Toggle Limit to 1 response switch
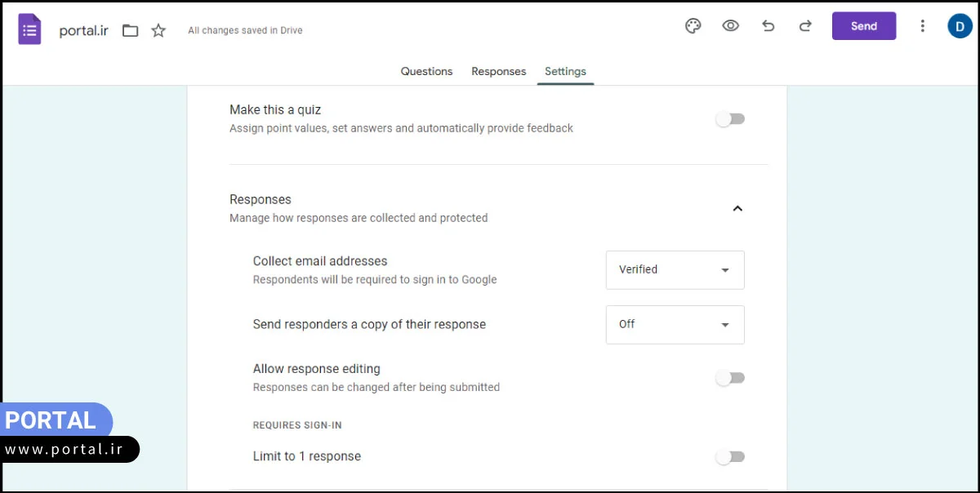The height and width of the screenshot is (493, 980). pos(730,457)
